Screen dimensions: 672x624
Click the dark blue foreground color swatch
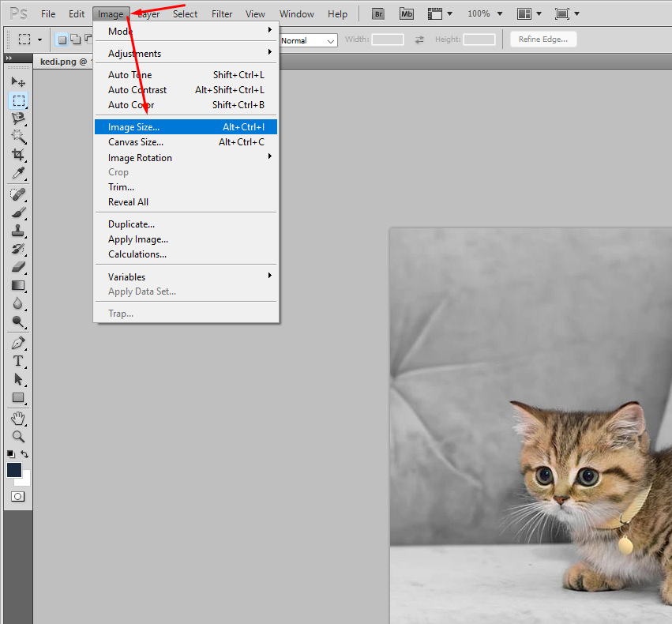[14, 470]
